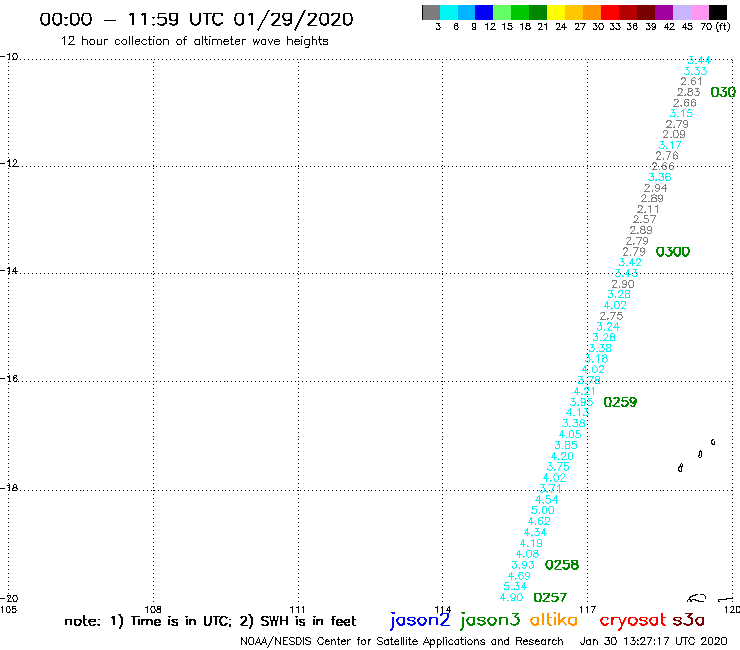
Task: Click the chart title date 01/29/2020
Action: (293, 20)
